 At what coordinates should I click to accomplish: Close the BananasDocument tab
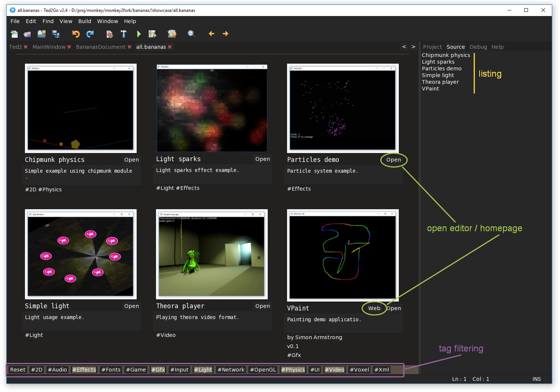coord(130,47)
